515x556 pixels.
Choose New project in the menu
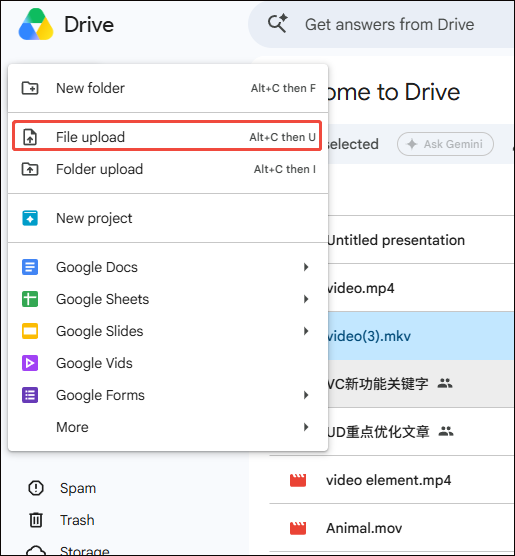tap(168, 218)
